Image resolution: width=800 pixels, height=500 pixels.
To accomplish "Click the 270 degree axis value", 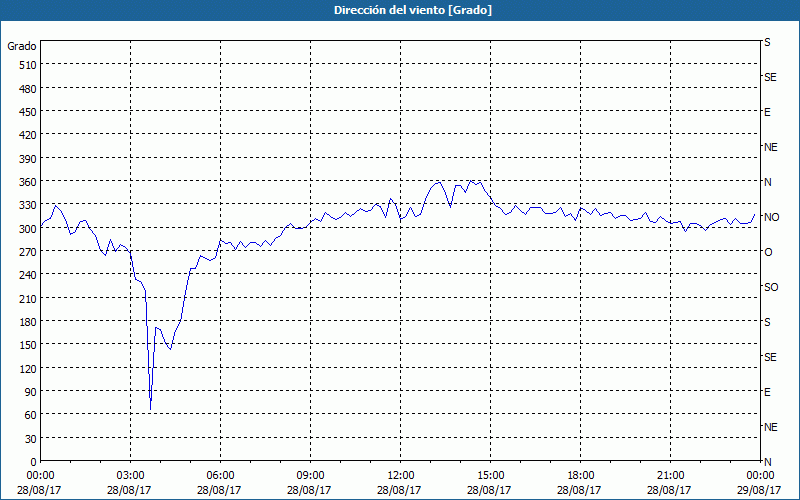I will point(29,252).
